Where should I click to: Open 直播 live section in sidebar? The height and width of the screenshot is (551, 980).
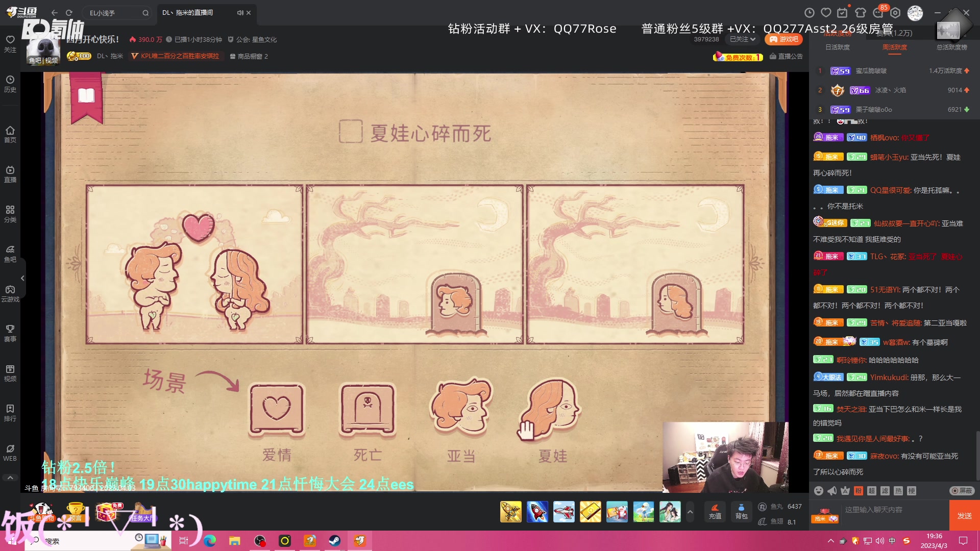(10, 174)
